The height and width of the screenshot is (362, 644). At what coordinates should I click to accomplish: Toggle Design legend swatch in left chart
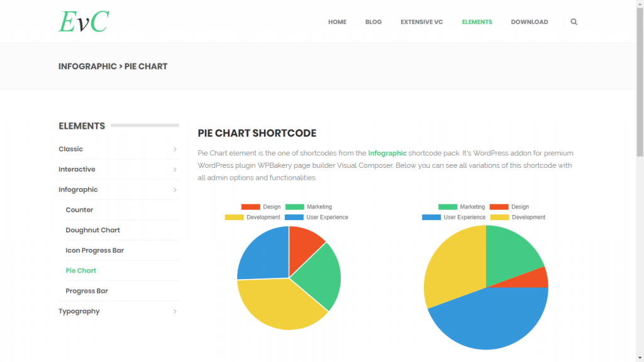(250, 207)
